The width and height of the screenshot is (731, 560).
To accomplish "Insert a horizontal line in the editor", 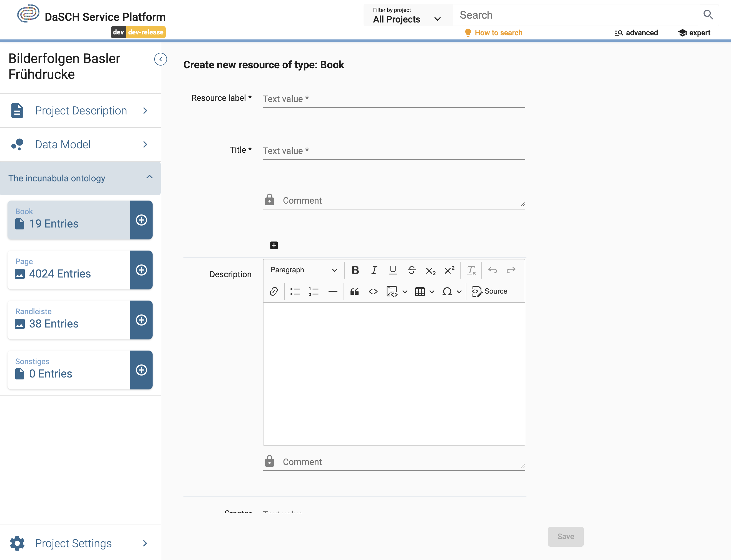I will pos(333,291).
